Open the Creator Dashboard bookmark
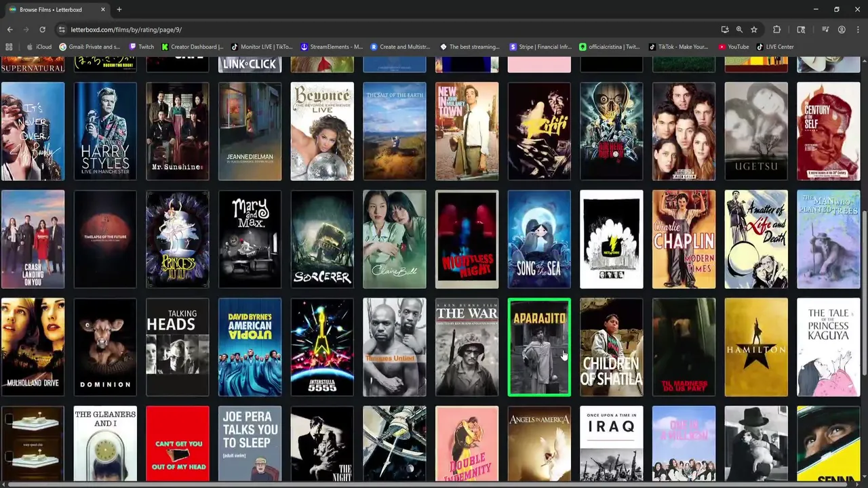868x488 pixels. click(192, 47)
